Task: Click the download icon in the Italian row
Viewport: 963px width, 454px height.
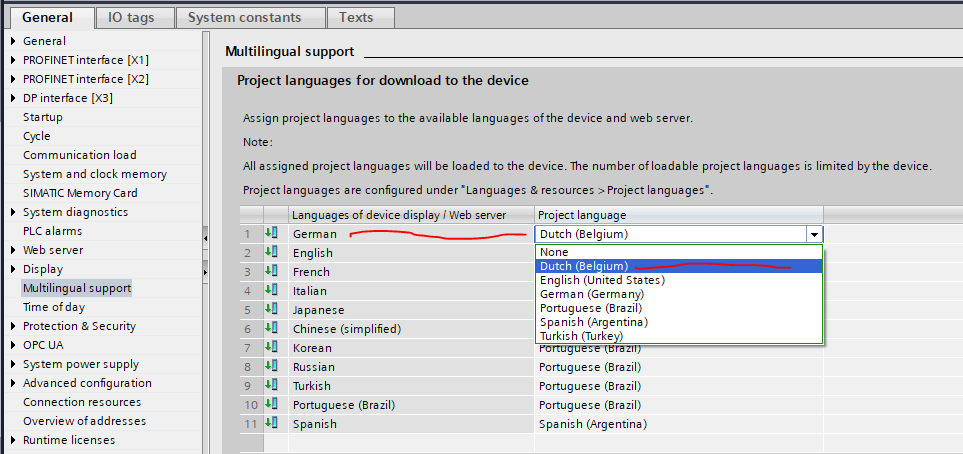Action: click(272, 291)
